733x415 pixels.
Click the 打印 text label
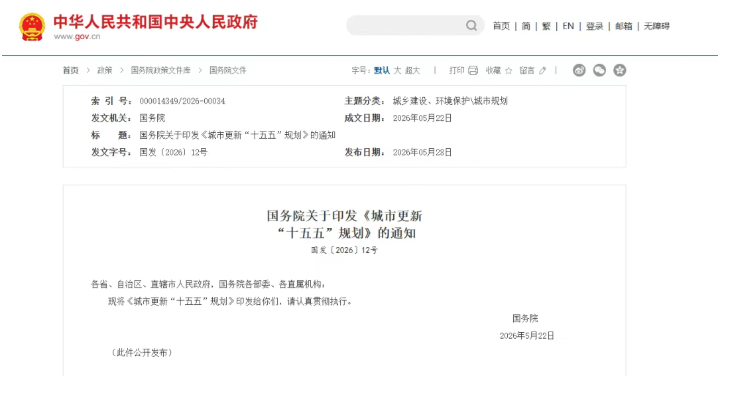(457, 70)
